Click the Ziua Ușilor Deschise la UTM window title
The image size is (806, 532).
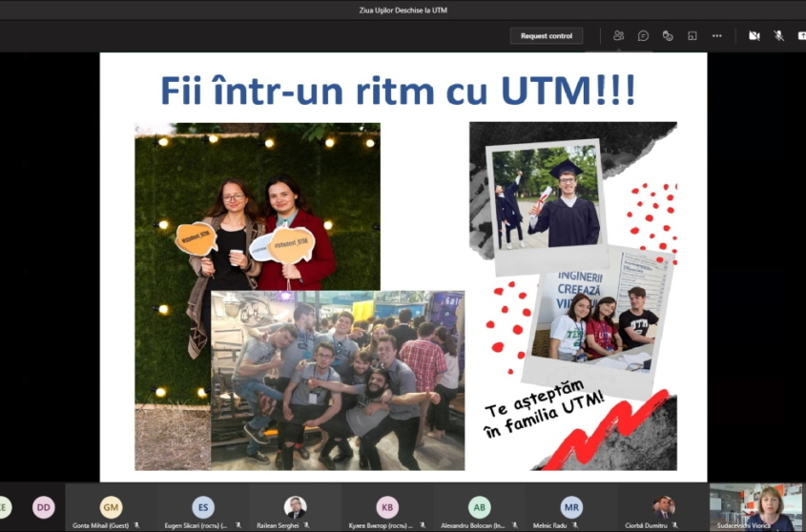click(x=403, y=10)
